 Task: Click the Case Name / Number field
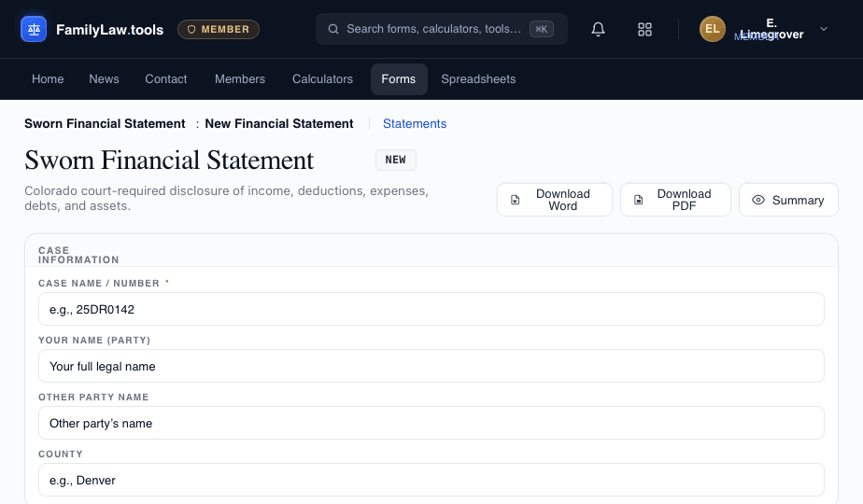(x=431, y=309)
